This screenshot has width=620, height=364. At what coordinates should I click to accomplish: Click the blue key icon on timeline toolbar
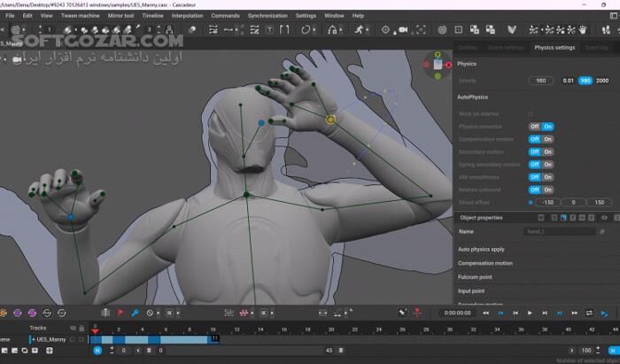[x=135, y=313]
